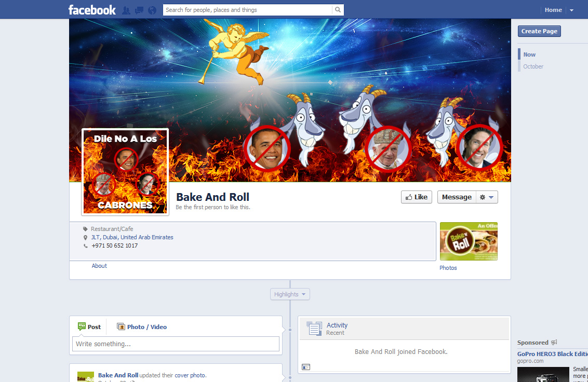
Task: Open the Photos link
Action: (x=448, y=268)
